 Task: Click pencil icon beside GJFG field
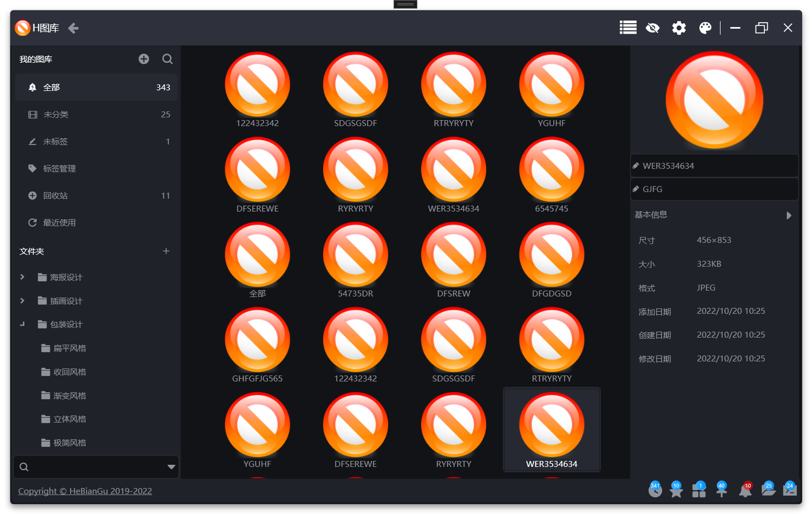[636, 189]
